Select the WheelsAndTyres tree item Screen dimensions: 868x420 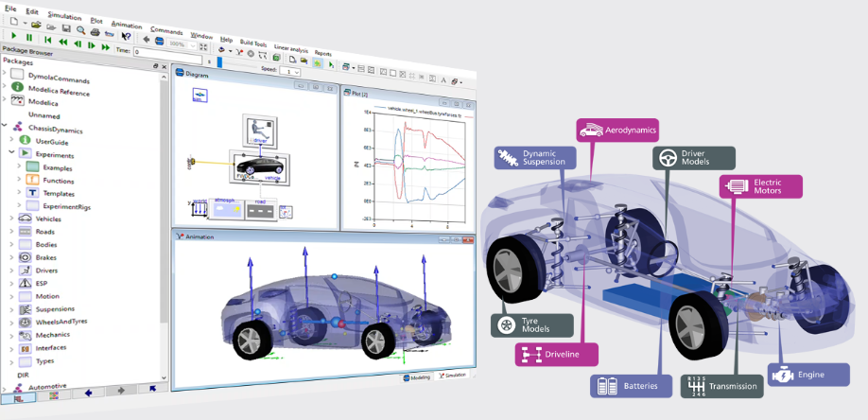[61, 322]
